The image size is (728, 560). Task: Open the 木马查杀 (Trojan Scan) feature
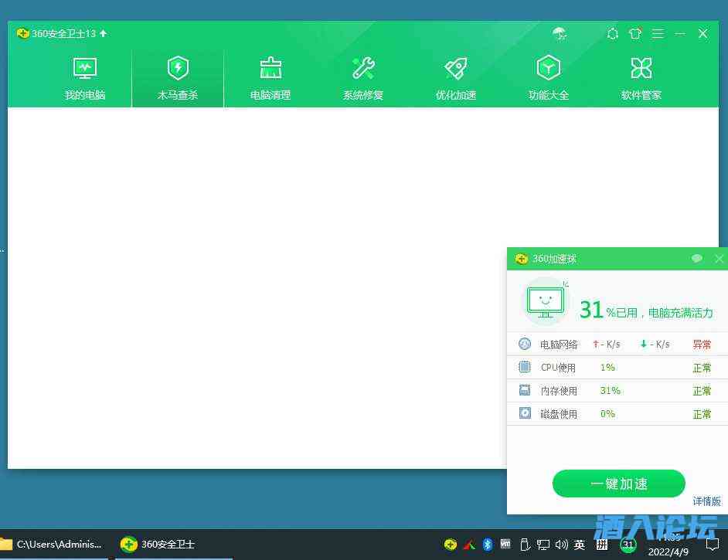coord(178,76)
